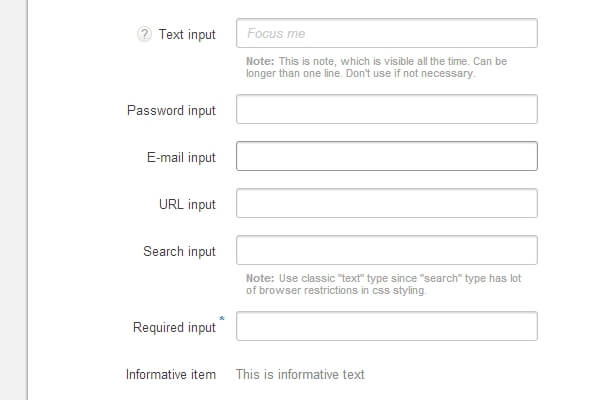Click the "Informative item" label

171,375
